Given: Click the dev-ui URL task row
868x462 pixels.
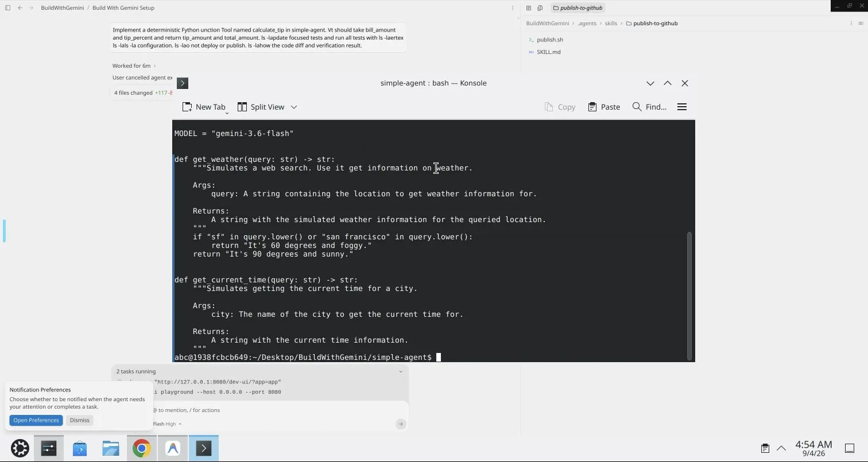Looking at the screenshot, I should [218, 382].
